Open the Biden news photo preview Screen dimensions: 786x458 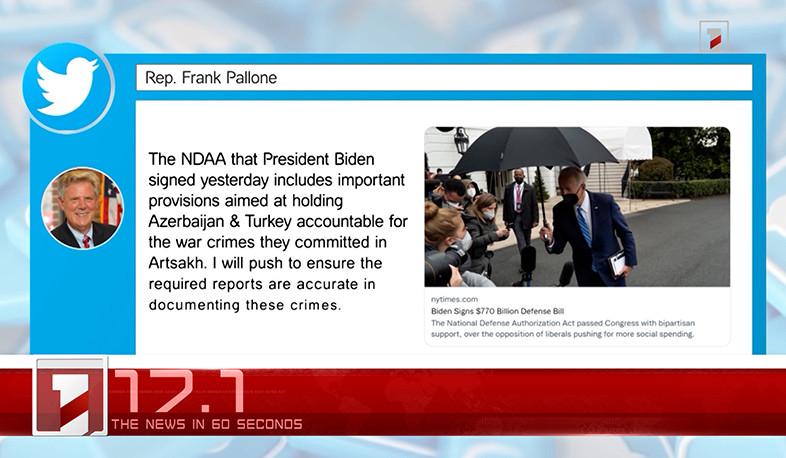[577, 207]
